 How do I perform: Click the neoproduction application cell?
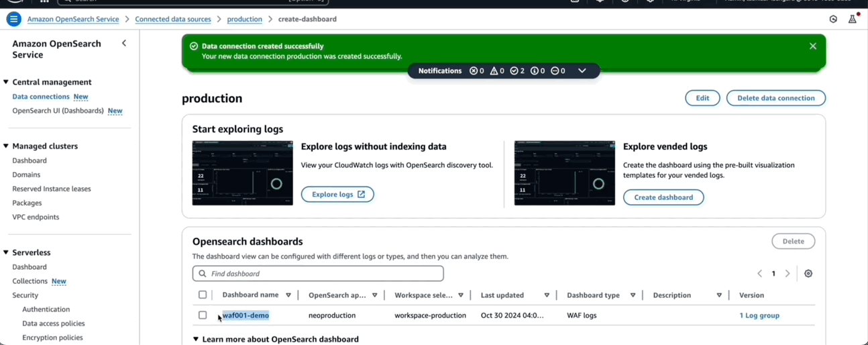(x=332, y=315)
